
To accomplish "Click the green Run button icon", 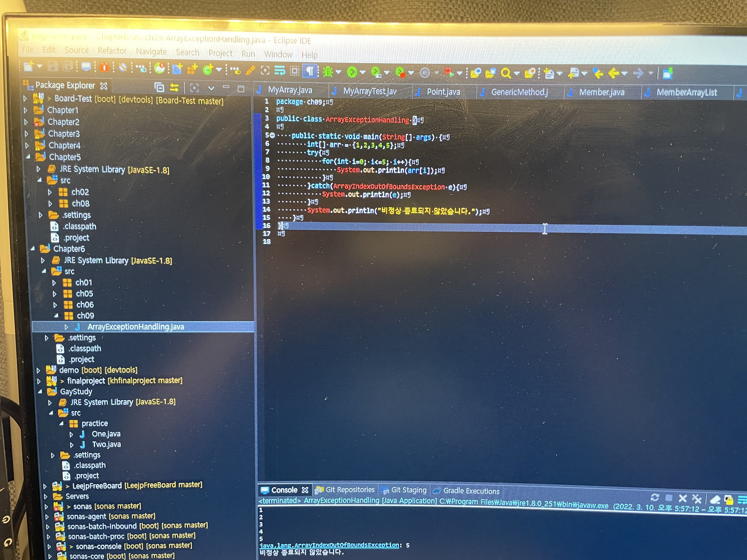I will pos(352,72).
